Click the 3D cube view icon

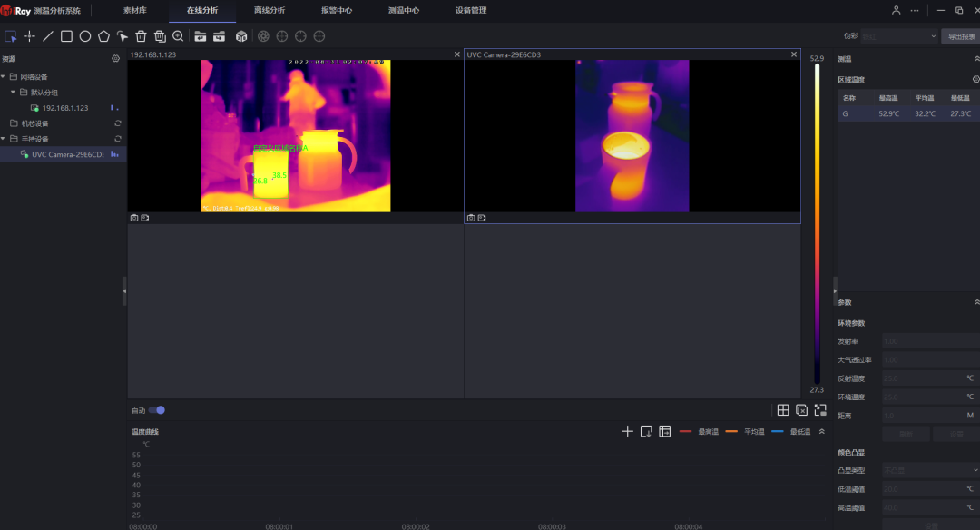(241, 36)
